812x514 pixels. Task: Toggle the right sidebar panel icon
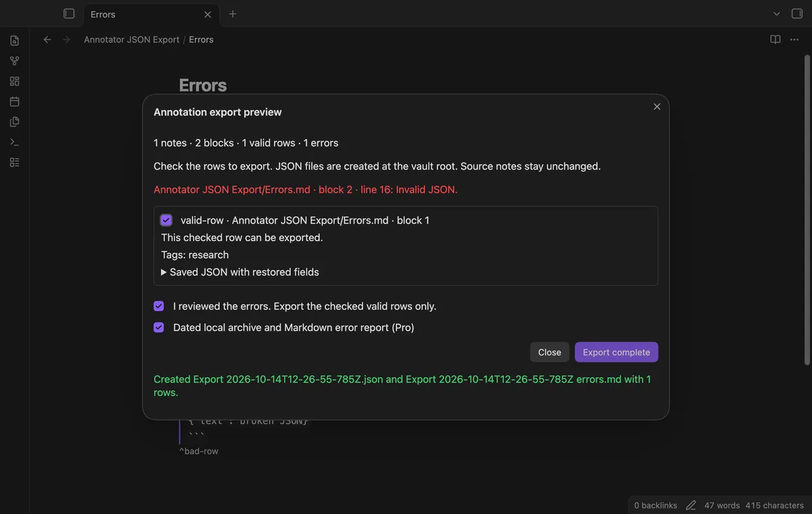tap(797, 14)
